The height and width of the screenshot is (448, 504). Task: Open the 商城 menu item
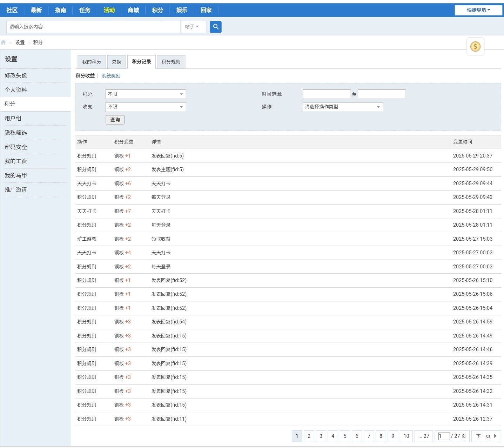pyautogui.click(x=133, y=10)
